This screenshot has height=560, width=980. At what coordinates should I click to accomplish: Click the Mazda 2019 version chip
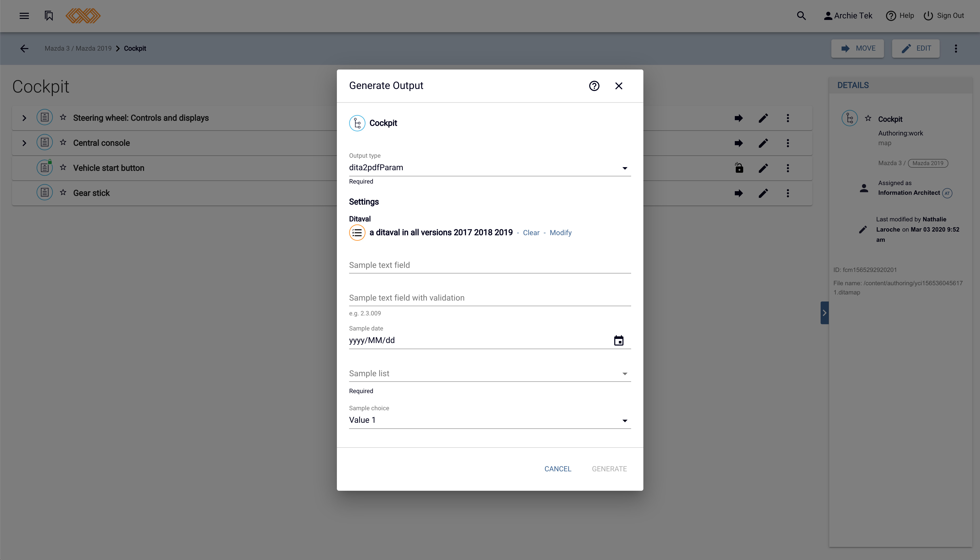click(x=928, y=163)
